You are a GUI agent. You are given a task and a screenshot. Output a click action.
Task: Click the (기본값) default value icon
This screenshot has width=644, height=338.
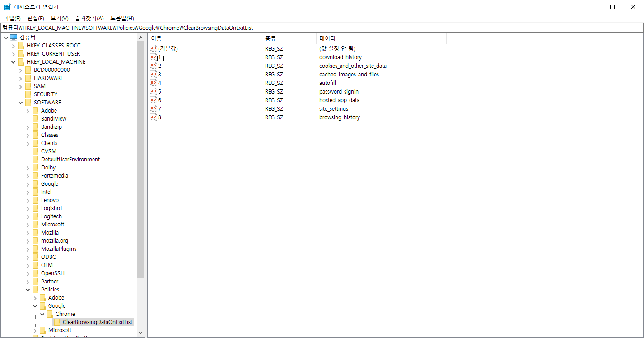coord(154,48)
